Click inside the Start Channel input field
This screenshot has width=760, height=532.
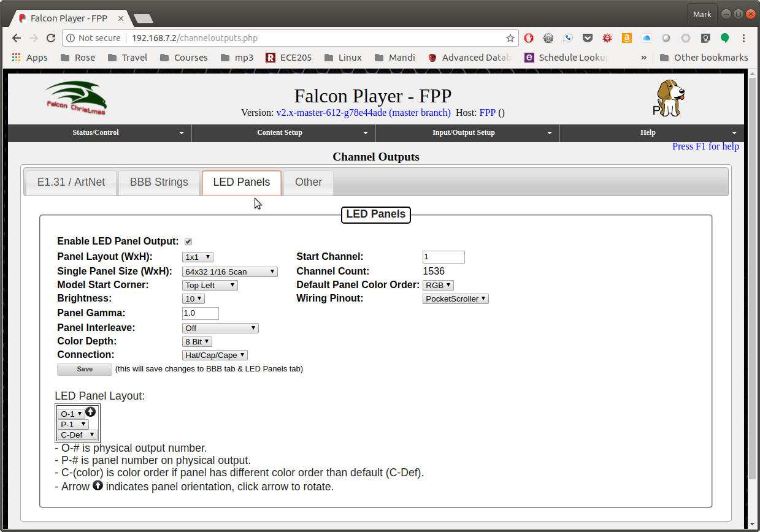pos(443,257)
